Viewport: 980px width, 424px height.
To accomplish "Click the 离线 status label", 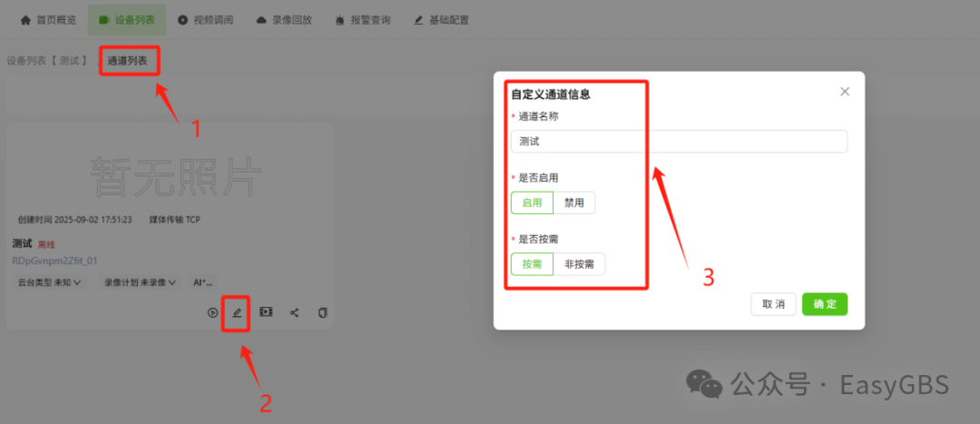I will [x=47, y=245].
